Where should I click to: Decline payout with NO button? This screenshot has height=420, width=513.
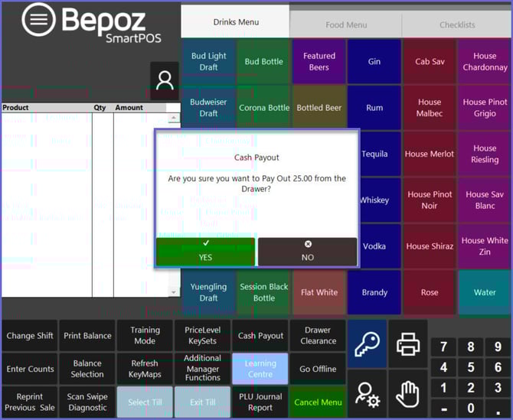308,251
